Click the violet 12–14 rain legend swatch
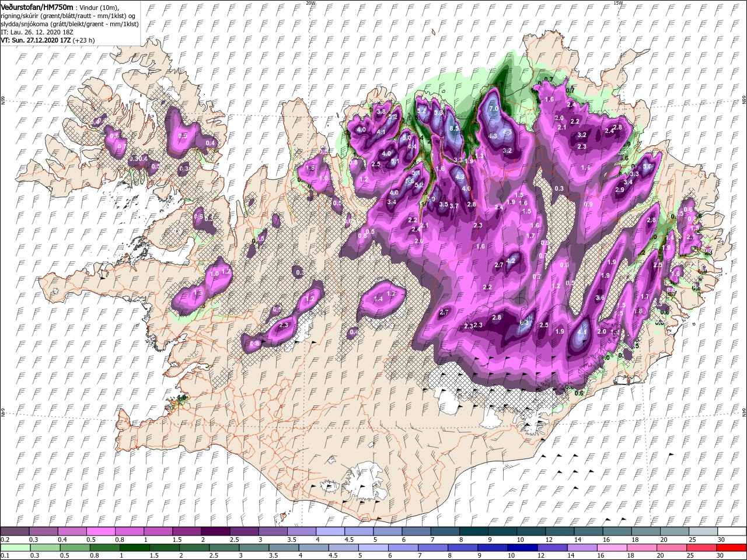The height and width of the screenshot is (560, 747). coord(553,547)
